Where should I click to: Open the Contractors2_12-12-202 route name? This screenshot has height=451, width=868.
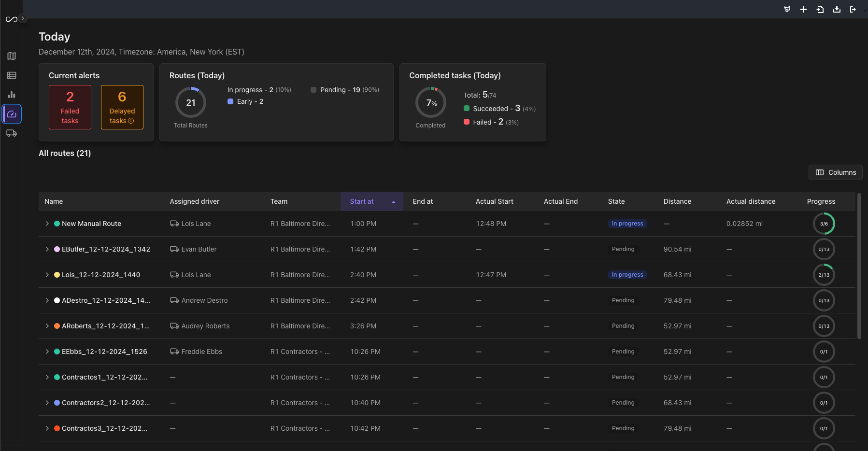tap(106, 403)
